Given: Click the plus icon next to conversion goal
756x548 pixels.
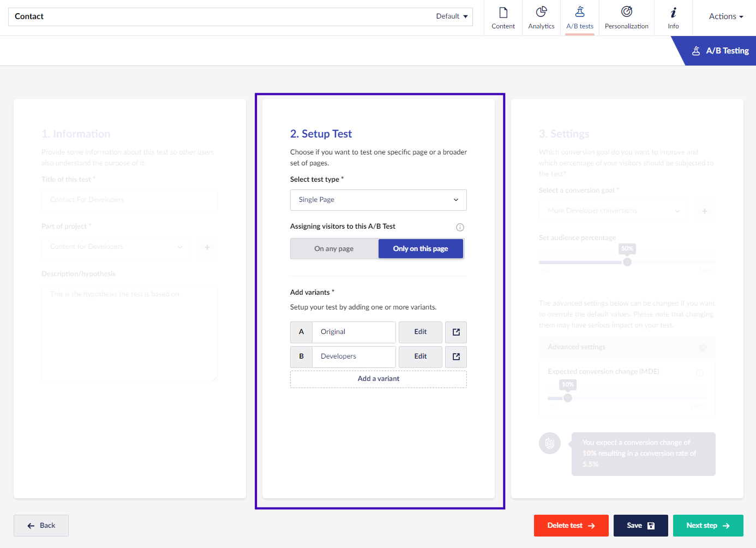Looking at the screenshot, I should tap(704, 211).
